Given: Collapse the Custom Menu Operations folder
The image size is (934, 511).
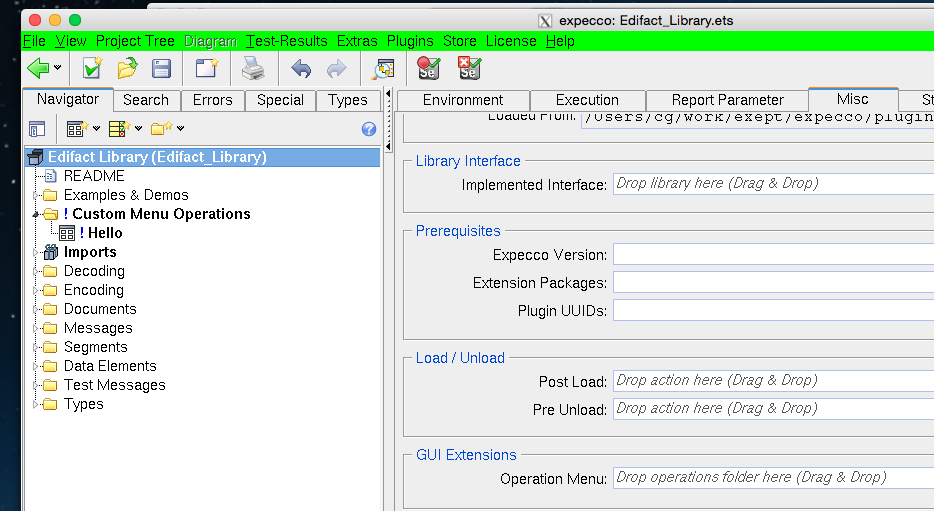Looking at the screenshot, I should [37, 214].
